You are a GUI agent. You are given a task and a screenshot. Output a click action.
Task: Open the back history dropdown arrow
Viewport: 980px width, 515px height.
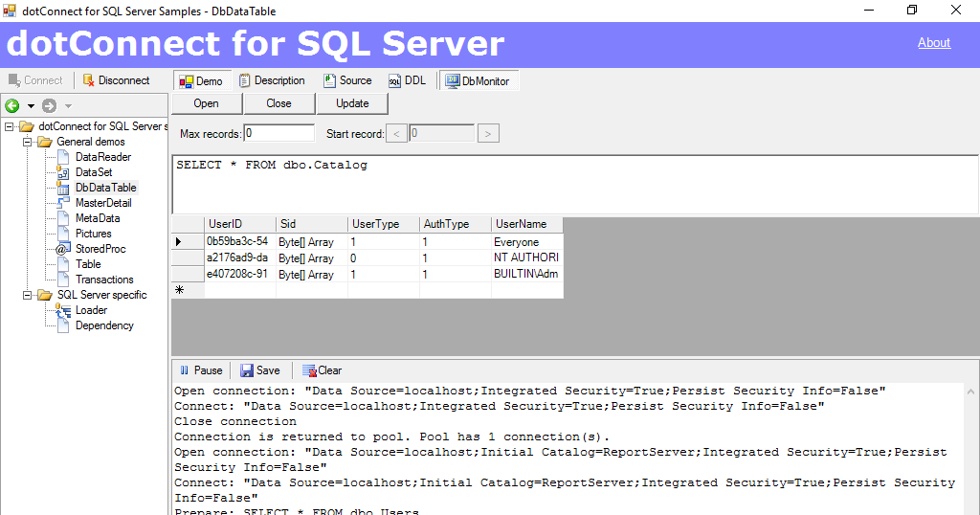coord(30,106)
